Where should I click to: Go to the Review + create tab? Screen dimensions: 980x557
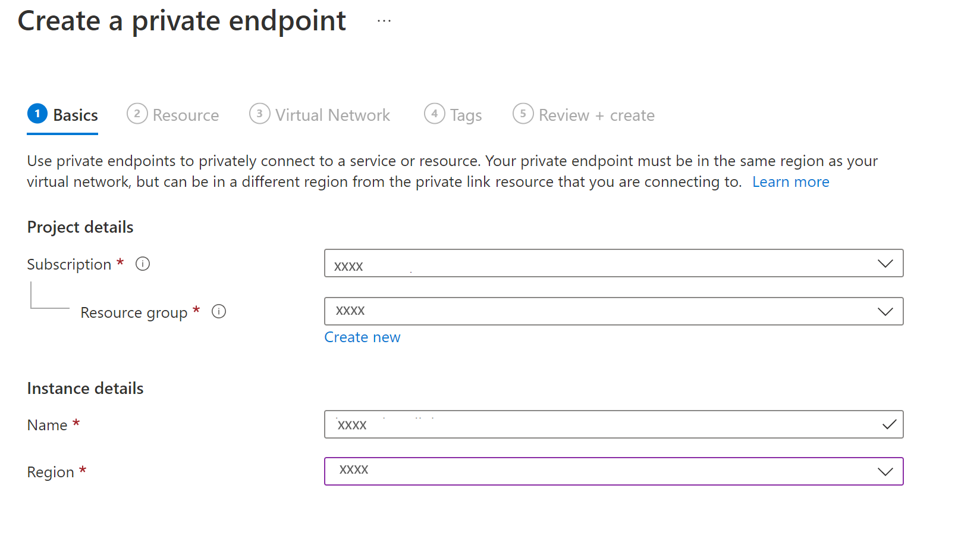pos(596,115)
